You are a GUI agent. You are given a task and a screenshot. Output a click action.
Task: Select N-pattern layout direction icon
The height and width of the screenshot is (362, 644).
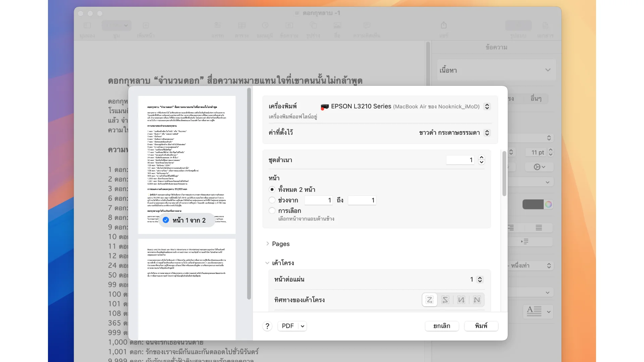pos(477,300)
